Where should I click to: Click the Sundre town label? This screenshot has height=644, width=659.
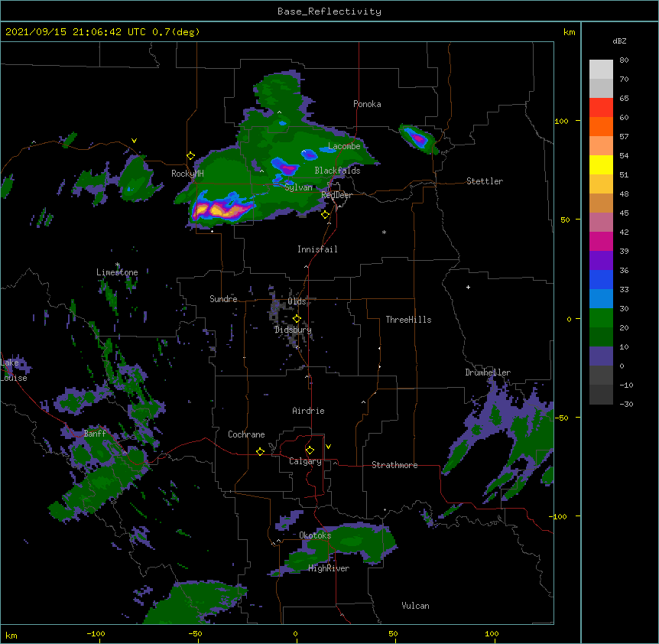tap(223, 299)
